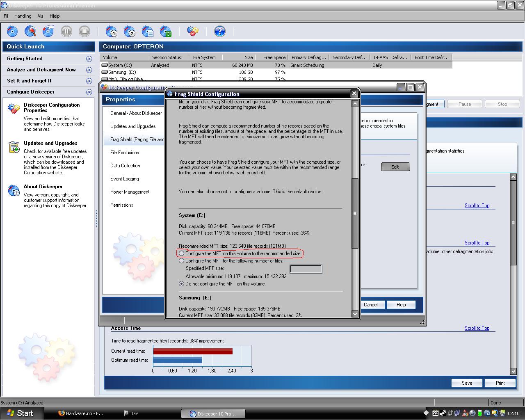The width and height of the screenshot is (525, 420).
Task: Click Frag Shield dialog scrollbar thumb
Action: (x=355, y=213)
